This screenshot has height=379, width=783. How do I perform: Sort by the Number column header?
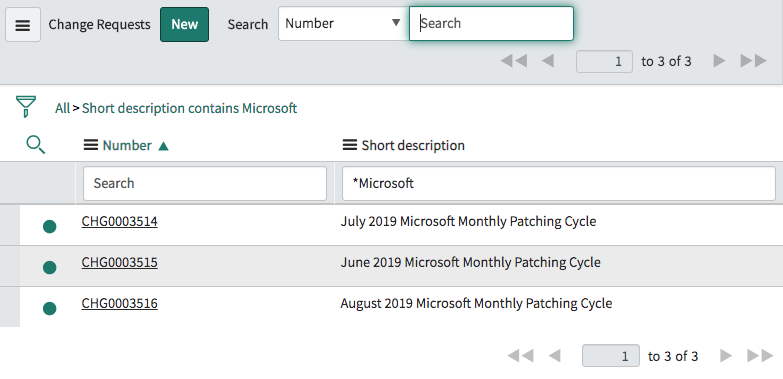click(127, 145)
